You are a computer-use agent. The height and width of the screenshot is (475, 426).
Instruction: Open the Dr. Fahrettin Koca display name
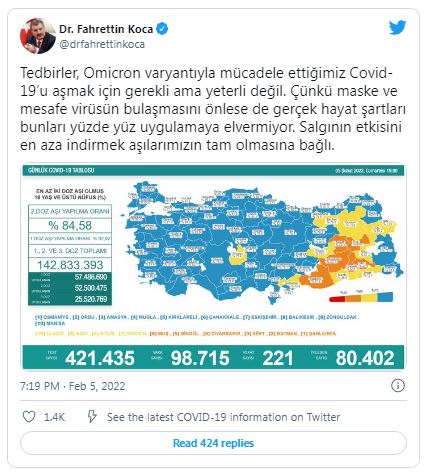click(106, 29)
